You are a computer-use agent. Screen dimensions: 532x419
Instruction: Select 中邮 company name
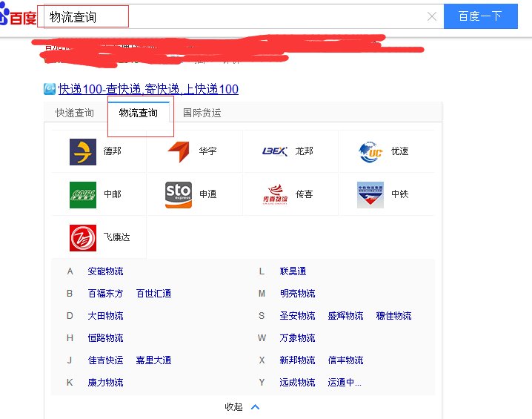tap(113, 194)
